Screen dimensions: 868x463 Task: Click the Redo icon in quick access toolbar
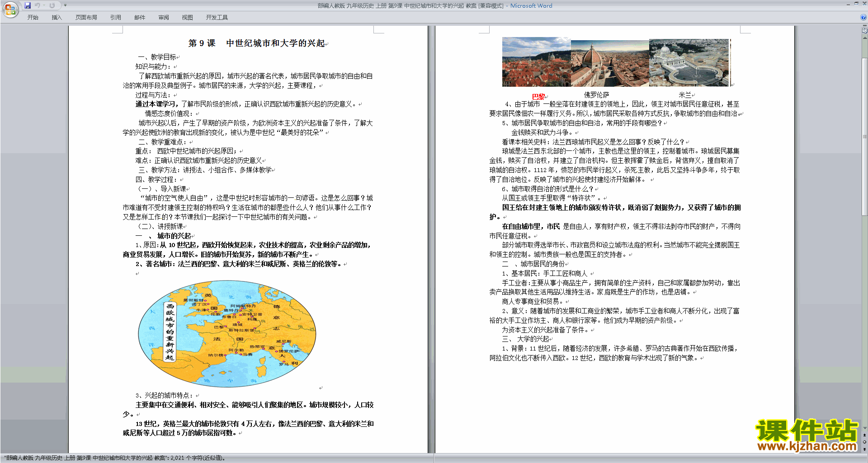coord(52,5)
